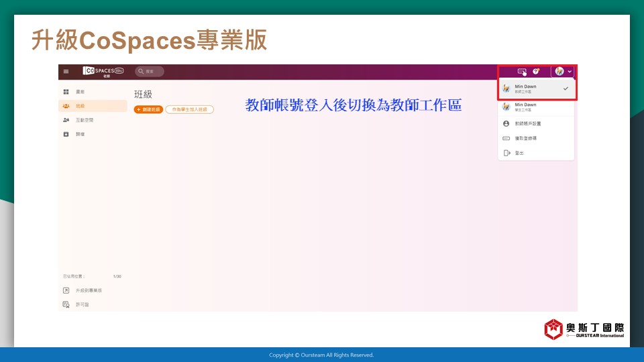Open the help question mark icon
Viewport: 644px width, 362px height.
point(535,72)
